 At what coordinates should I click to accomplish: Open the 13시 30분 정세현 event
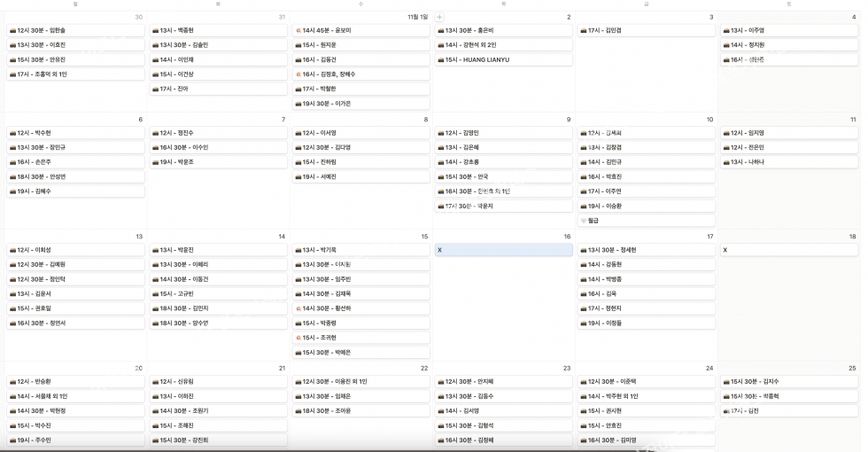click(646, 250)
